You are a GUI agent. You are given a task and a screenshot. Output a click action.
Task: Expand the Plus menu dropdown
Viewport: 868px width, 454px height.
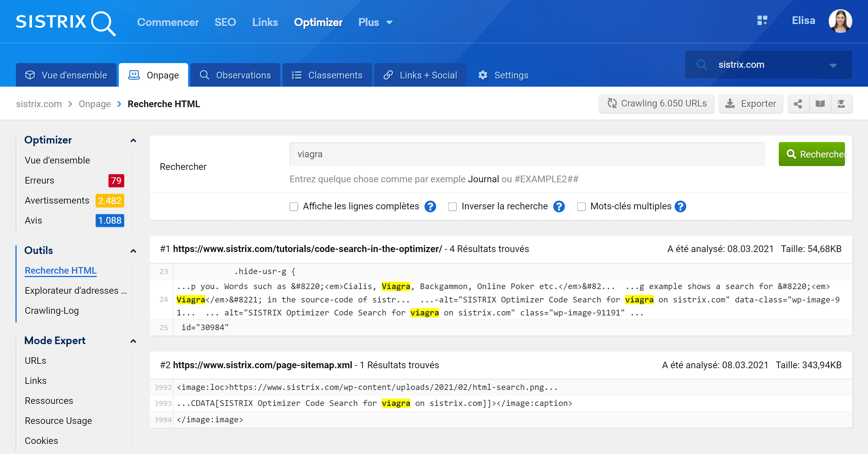[x=375, y=22]
